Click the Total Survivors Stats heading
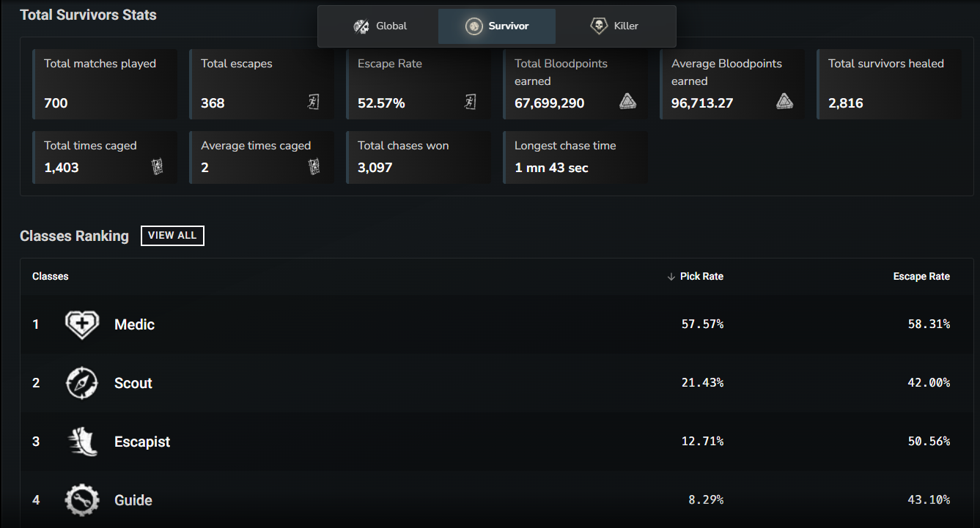 [x=88, y=15]
